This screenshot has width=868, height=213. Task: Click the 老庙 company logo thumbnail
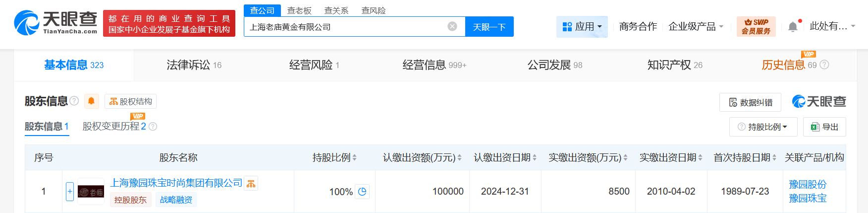pyautogui.click(x=91, y=192)
